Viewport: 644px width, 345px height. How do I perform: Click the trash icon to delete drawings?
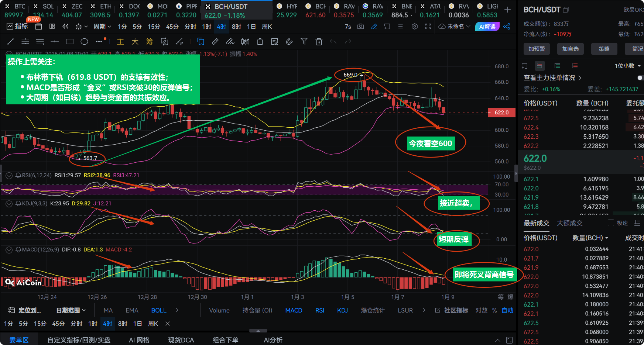tap(319, 42)
